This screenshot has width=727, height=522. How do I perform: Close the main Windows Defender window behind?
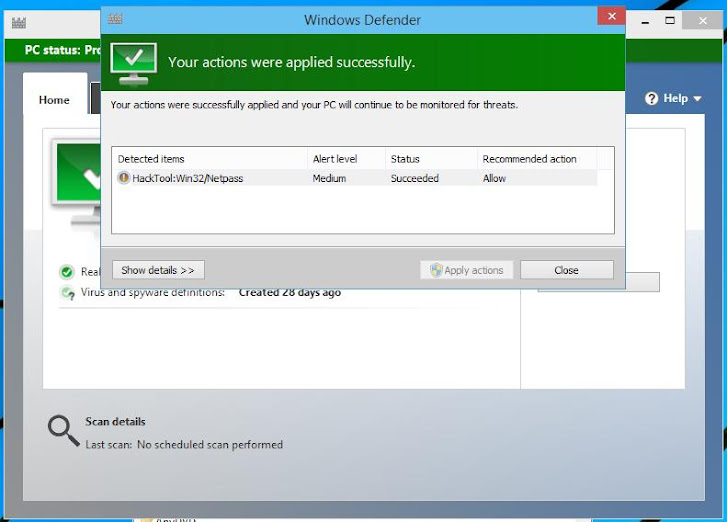click(703, 21)
